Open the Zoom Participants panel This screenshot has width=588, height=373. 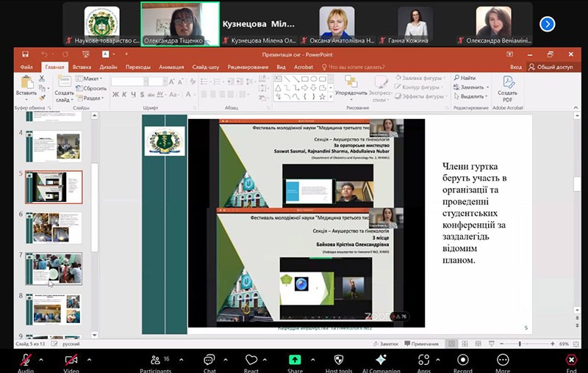[x=155, y=360]
